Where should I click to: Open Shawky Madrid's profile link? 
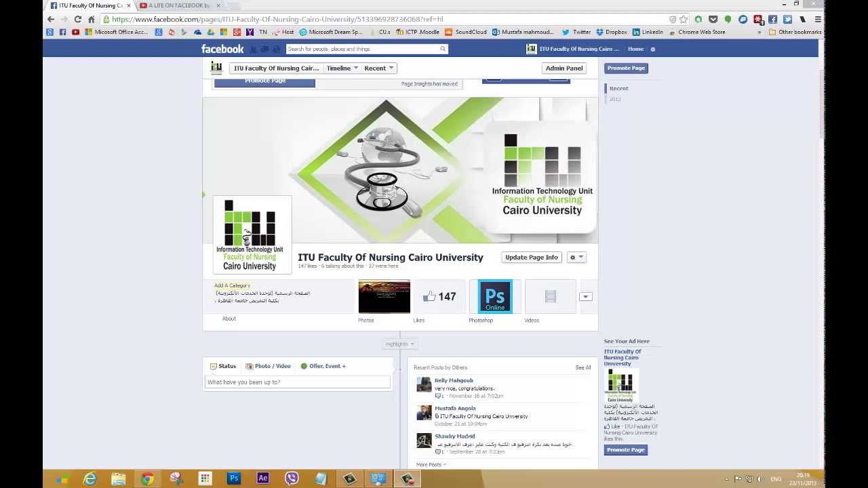click(454, 436)
